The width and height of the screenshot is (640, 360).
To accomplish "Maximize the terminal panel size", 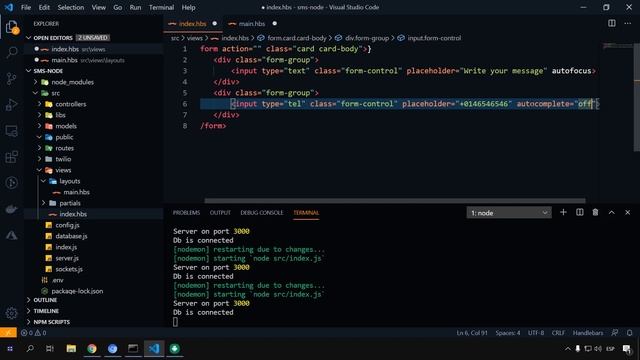I will click(611, 212).
